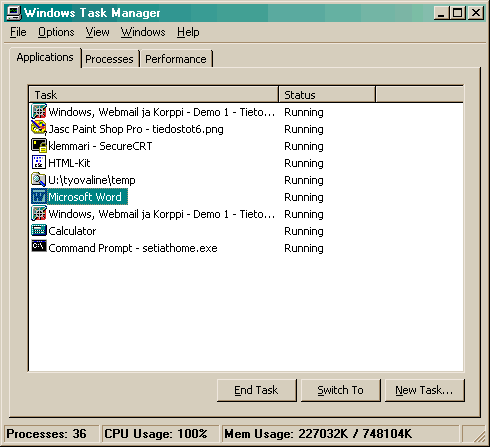
Task: Click the Task Manager title bar icon
Action: (x=14, y=13)
